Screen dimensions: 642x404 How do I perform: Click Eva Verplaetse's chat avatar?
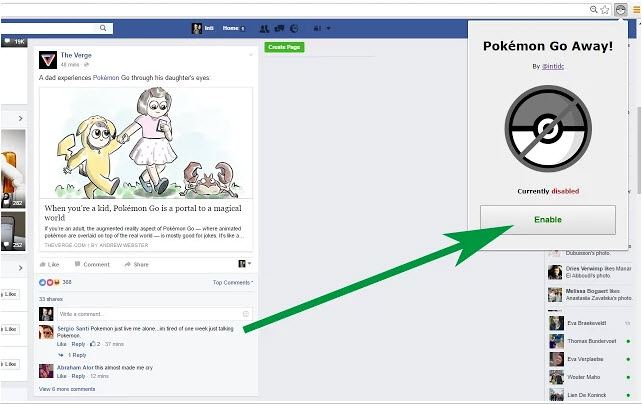click(x=556, y=359)
